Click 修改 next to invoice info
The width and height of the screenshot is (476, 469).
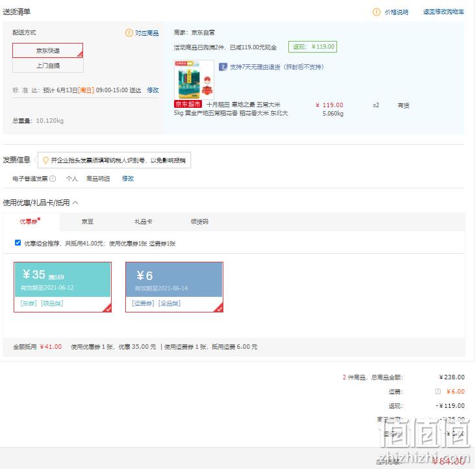pyautogui.click(x=128, y=179)
